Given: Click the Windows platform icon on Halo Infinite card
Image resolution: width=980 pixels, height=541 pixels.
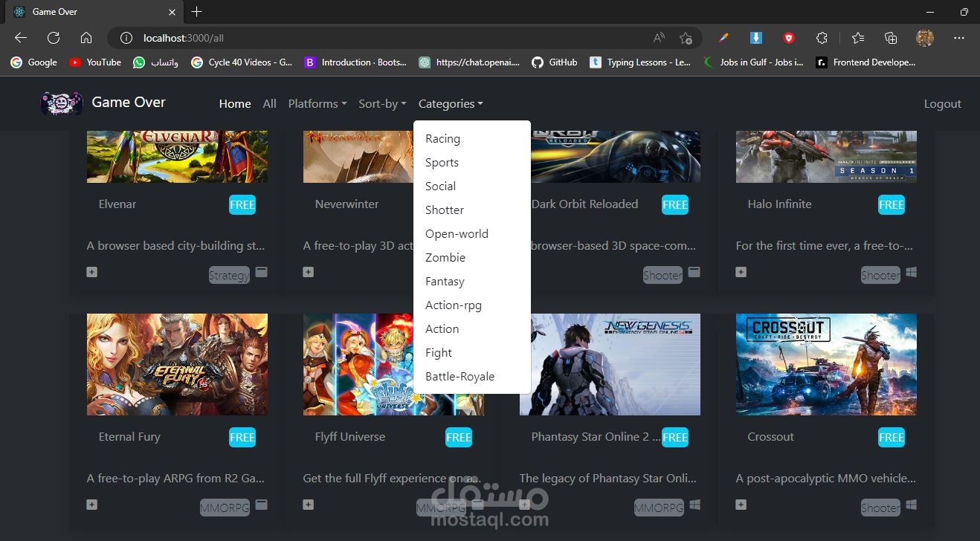Looking at the screenshot, I should (911, 272).
